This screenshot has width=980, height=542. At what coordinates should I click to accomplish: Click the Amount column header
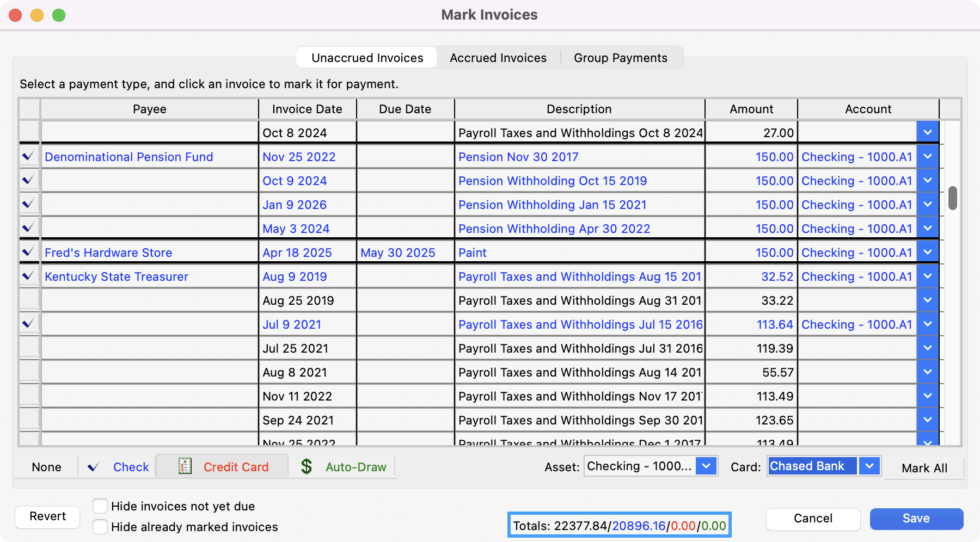click(751, 109)
